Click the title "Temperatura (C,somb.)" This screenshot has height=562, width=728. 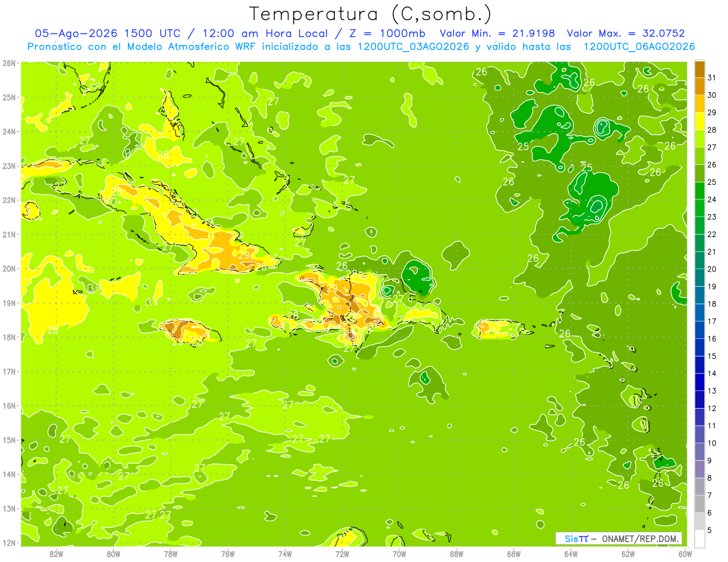pyautogui.click(x=371, y=14)
